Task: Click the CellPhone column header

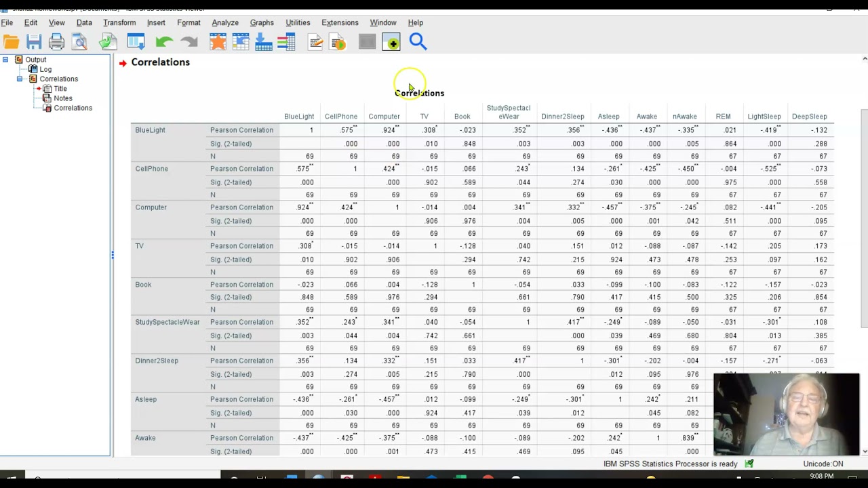Action: 341,117
